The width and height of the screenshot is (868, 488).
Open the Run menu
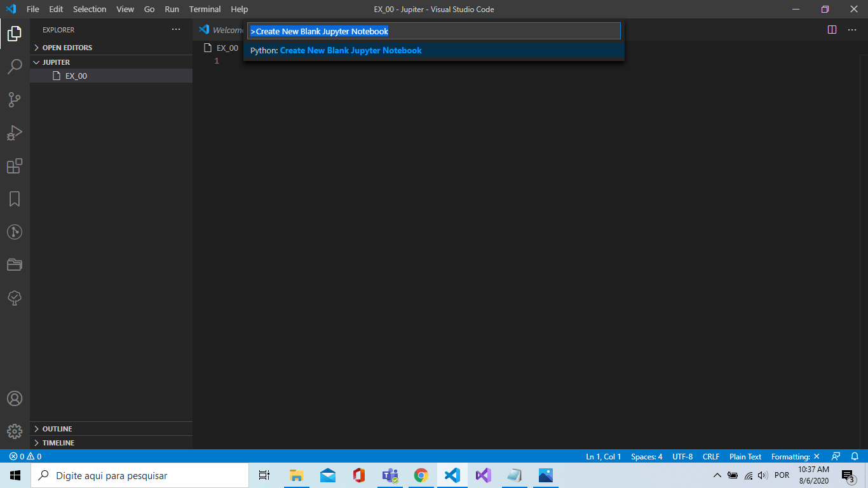(172, 9)
